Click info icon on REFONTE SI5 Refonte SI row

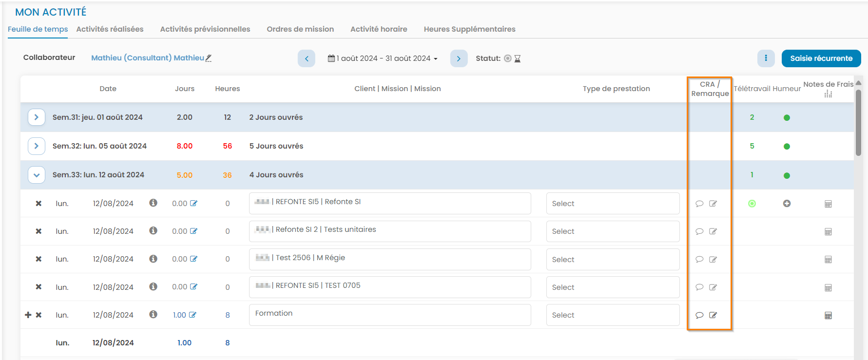click(153, 203)
